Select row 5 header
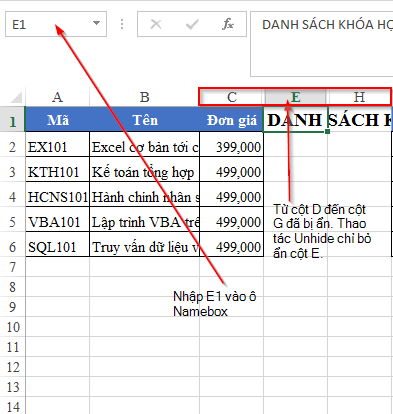 [x=13, y=220]
